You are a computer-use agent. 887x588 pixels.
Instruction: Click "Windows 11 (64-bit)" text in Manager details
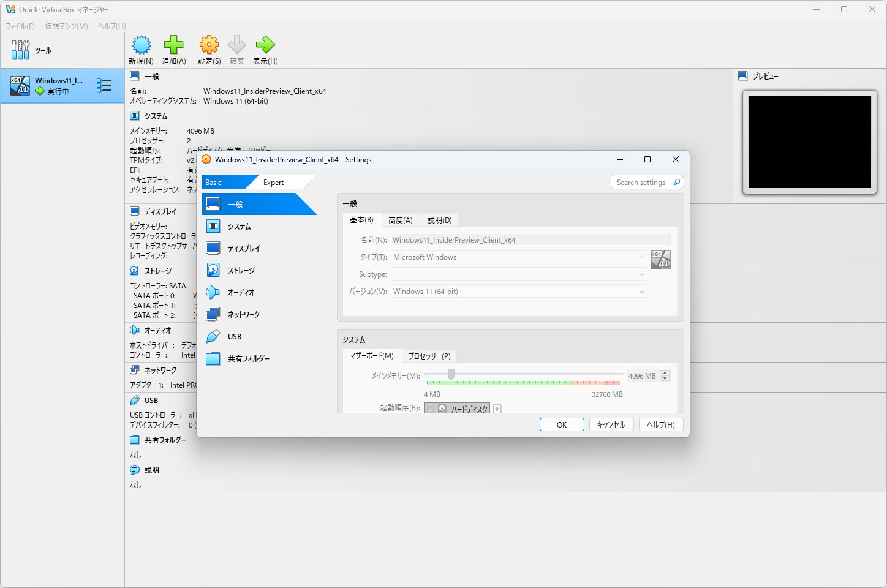pos(236,101)
